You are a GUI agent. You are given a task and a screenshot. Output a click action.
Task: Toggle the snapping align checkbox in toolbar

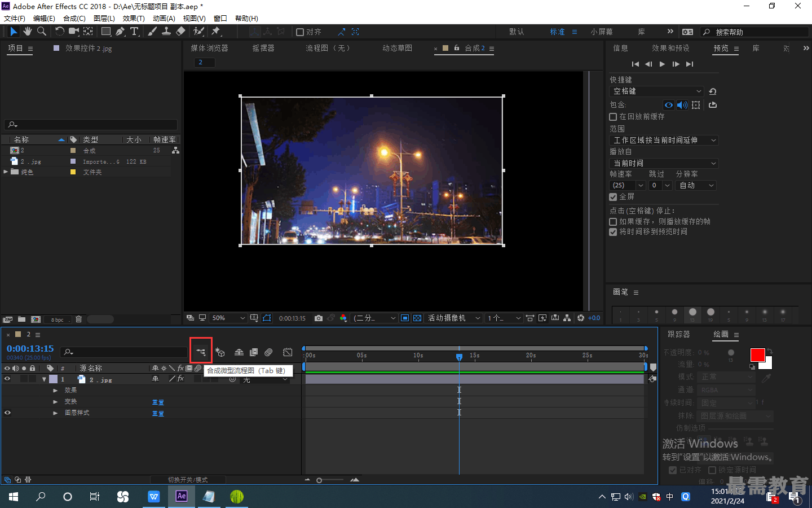pyautogui.click(x=300, y=32)
